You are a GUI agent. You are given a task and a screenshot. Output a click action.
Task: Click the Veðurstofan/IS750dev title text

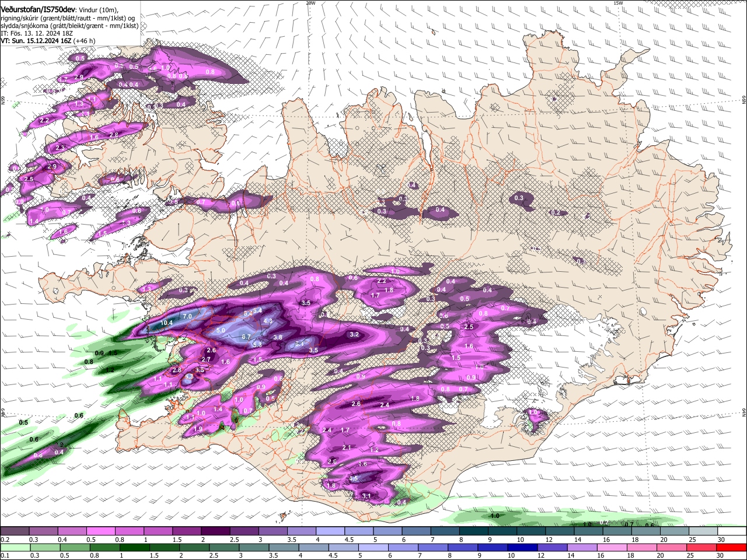tap(37, 9)
